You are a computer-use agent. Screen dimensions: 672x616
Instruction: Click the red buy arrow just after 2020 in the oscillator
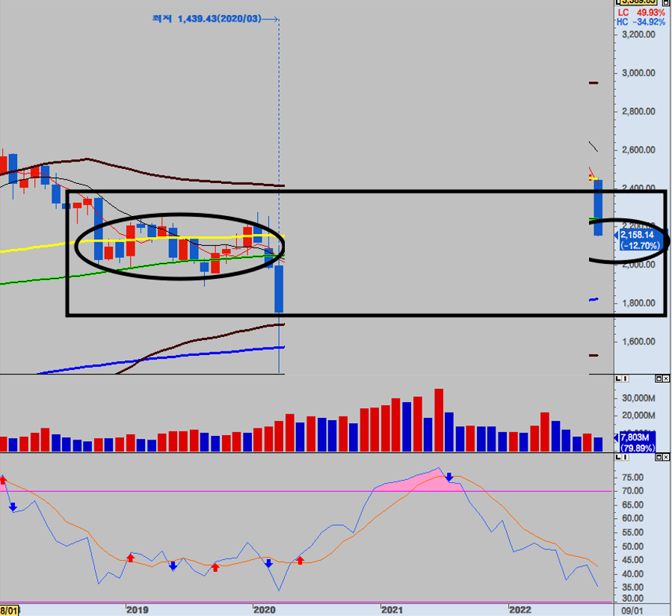coord(300,560)
